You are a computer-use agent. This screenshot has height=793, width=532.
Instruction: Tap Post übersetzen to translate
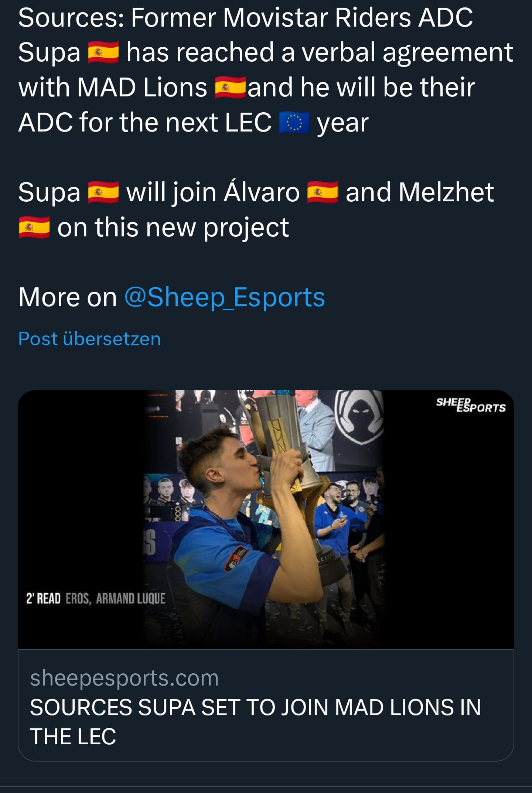click(x=90, y=339)
